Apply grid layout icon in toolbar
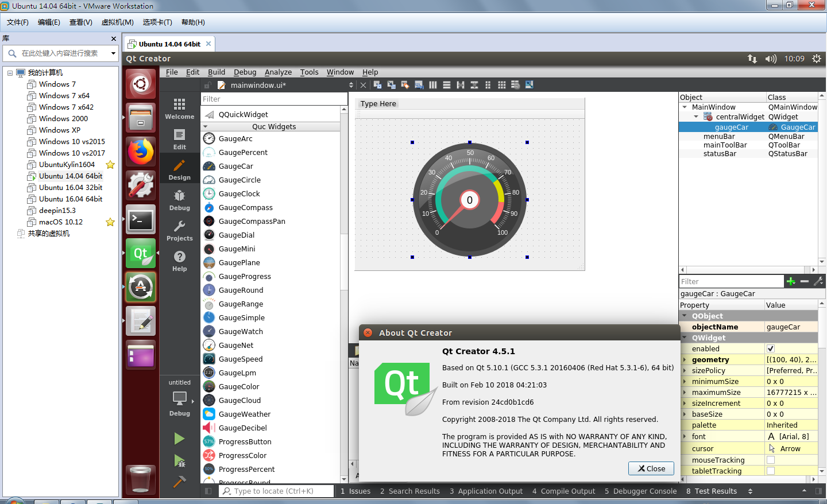Viewport: 827px width, 504px height. pyautogui.click(x=501, y=85)
